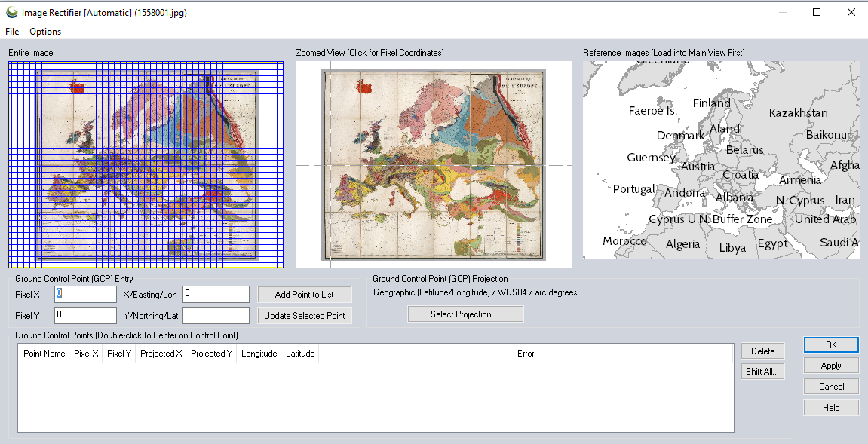Open the Select Projection dialog

[x=465, y=314]
